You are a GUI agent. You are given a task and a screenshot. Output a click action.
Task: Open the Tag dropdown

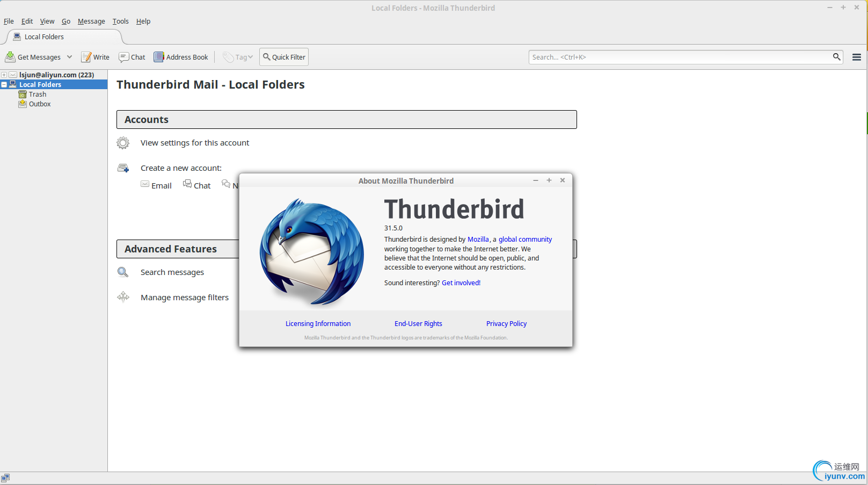pyautogui.click(x=238, y=57)
